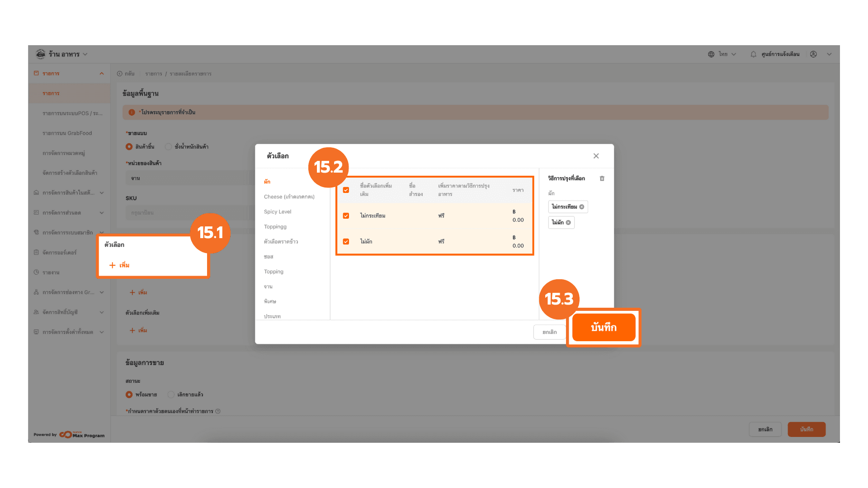Remove the ไม่กระเทียม tag with x icon
Screen dimensions: 868x488
pos(582,207)
